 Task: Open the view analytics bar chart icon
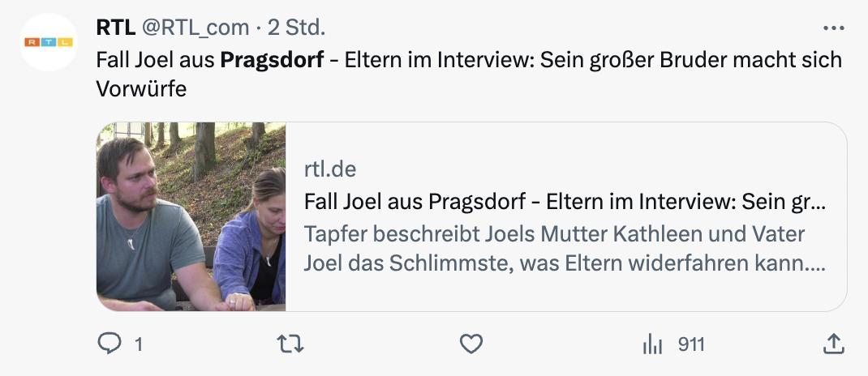click(652, 344)
